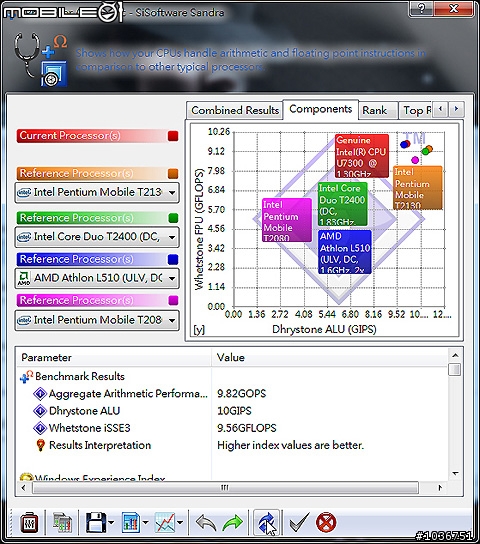Viewport: 480px width, 544px height.
Task: Click the results list vertical scroll down arrow
Action: 455,473
